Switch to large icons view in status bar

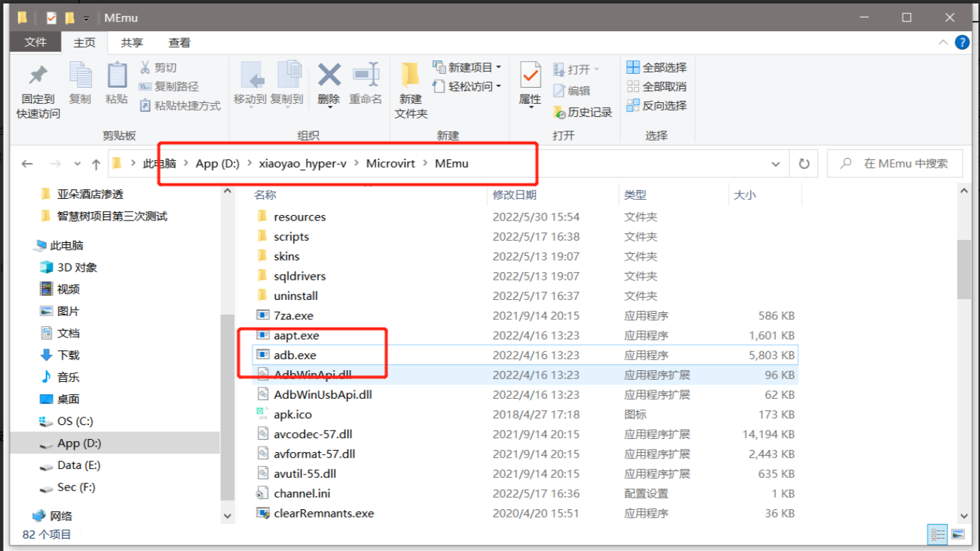tap(958, 534)
